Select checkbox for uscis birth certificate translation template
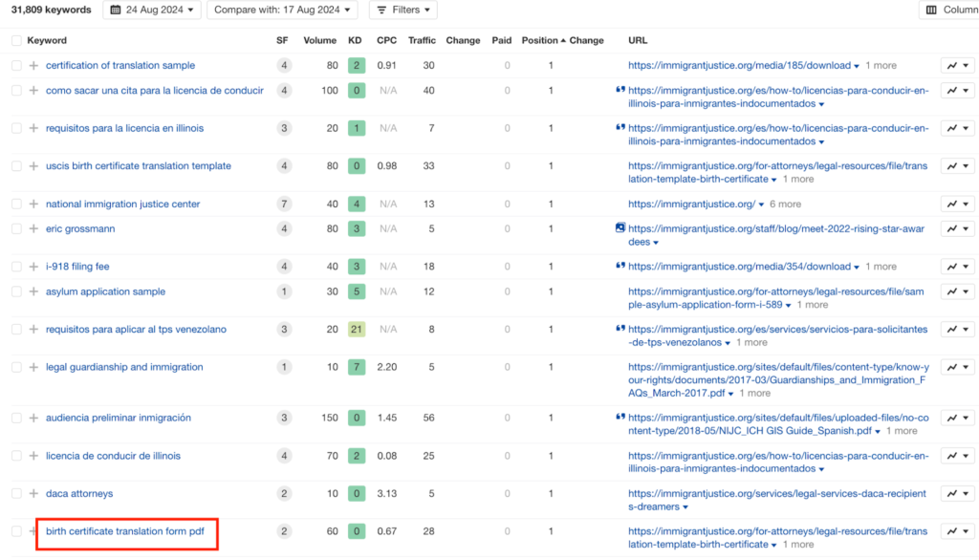Screen dimensions: 979x560 point(16,166)
